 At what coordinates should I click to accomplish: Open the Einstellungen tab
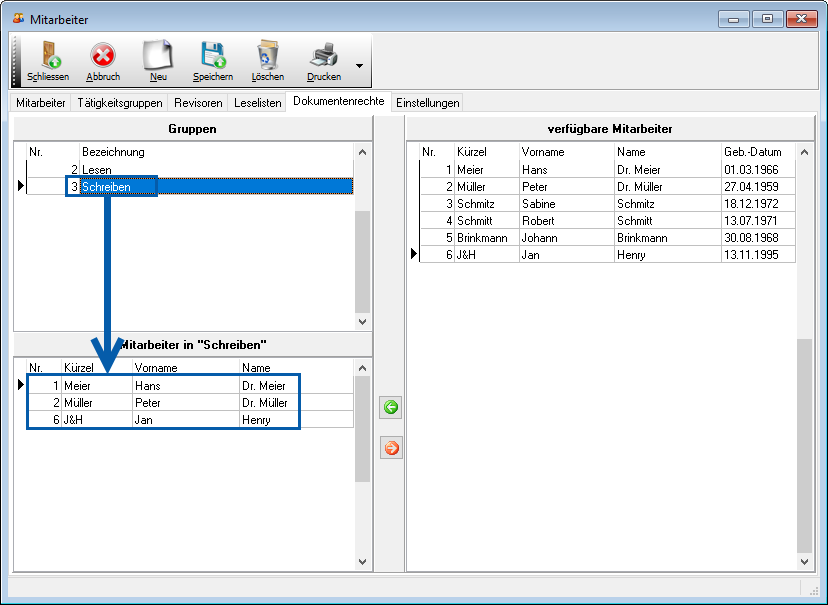point(427,103)
